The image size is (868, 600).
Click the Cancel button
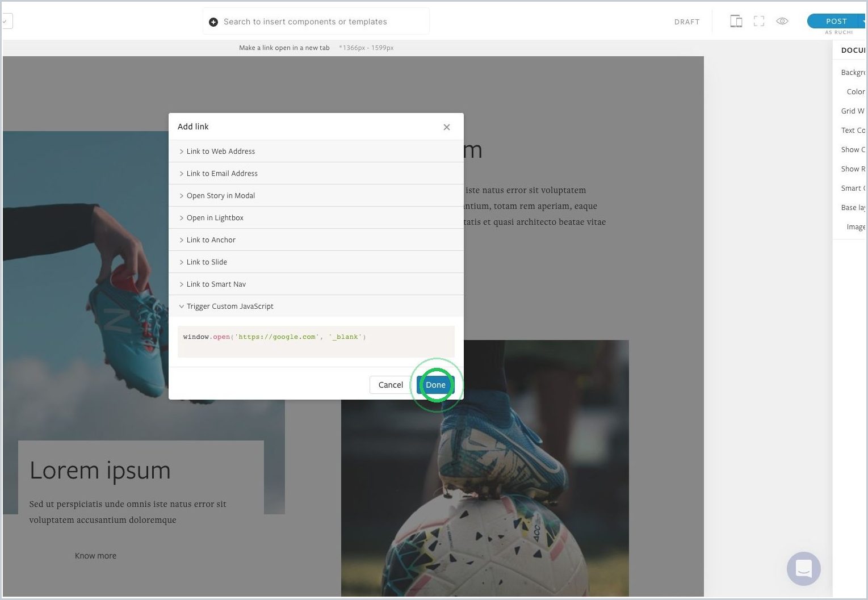click(x=391, y=385)
